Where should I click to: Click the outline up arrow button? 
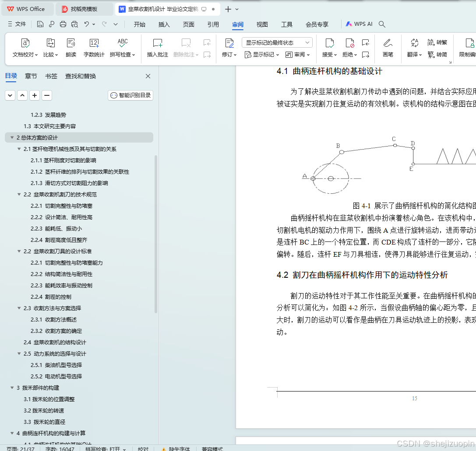point(22,95)
